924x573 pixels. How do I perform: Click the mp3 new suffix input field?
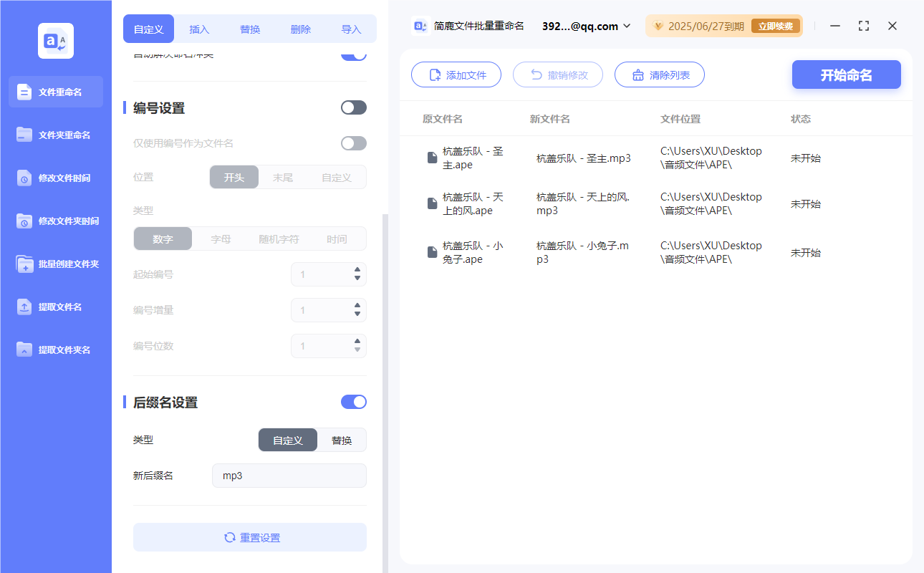[289, 475]
